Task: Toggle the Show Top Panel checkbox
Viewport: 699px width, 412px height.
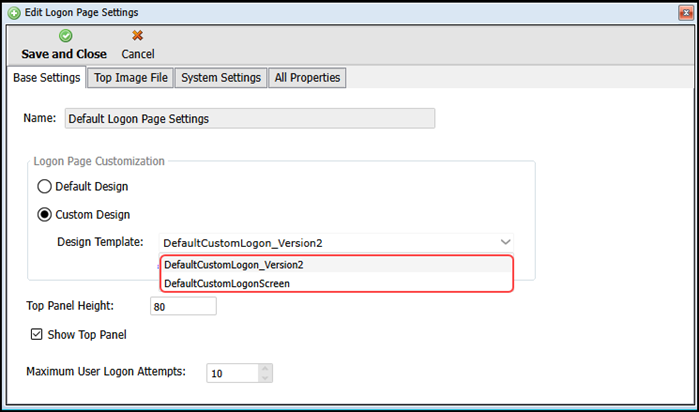Action: (37, 334)
